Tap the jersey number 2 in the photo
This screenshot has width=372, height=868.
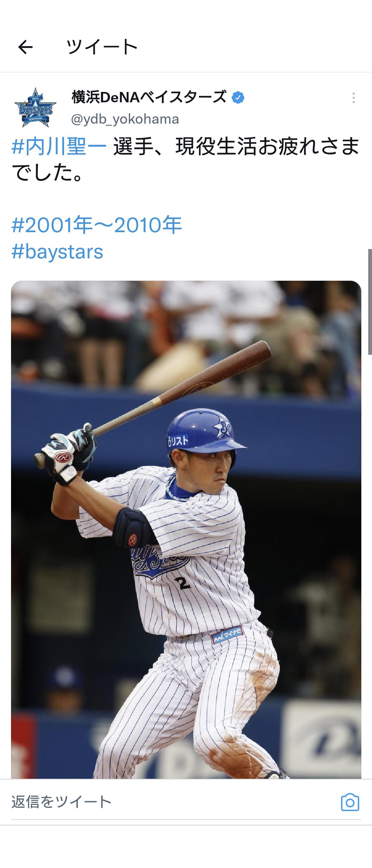pyautogui.click(x=183, y=583)
